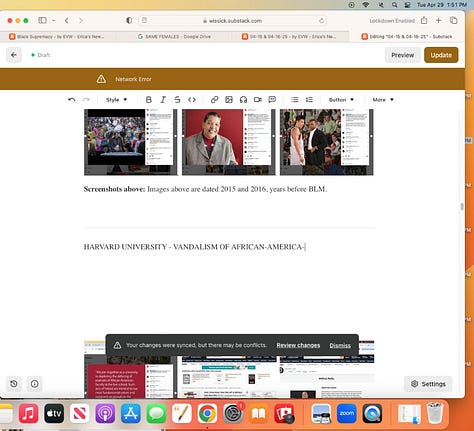Screen dimensions: 474x431
Task: Click the Draft status label
Action: (x=44, y=55)
